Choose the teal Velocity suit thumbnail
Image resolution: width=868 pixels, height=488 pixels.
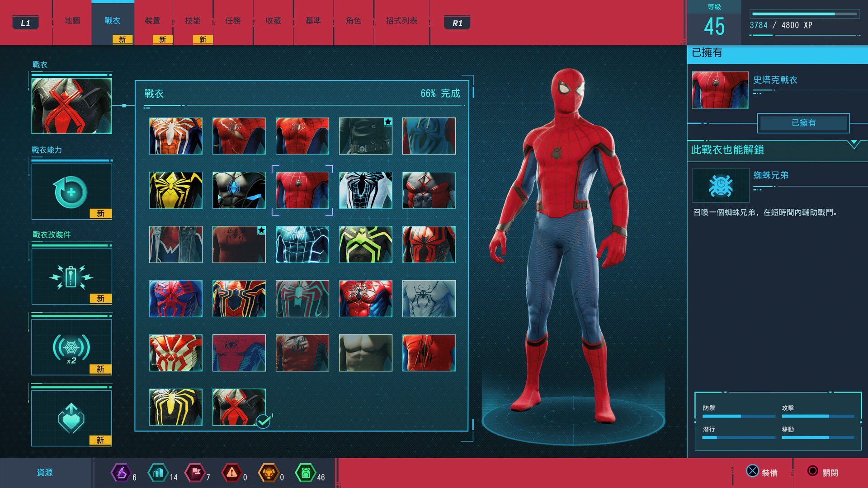coord(302,299)
